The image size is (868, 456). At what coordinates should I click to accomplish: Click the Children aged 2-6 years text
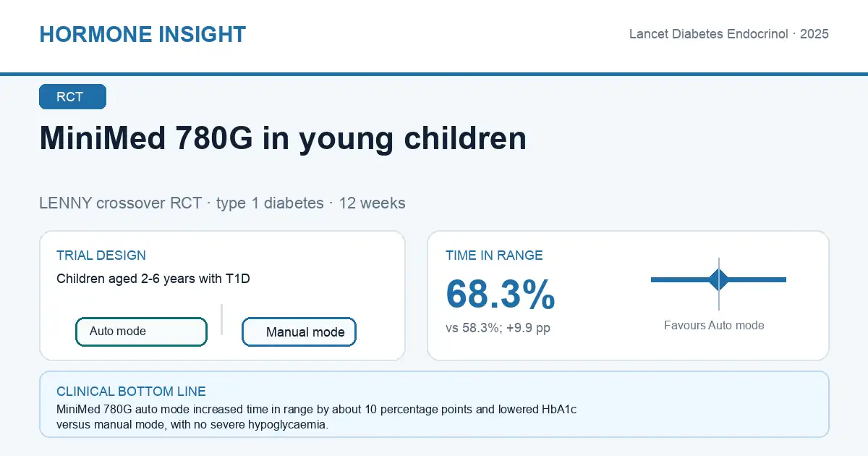pos(153,278)
